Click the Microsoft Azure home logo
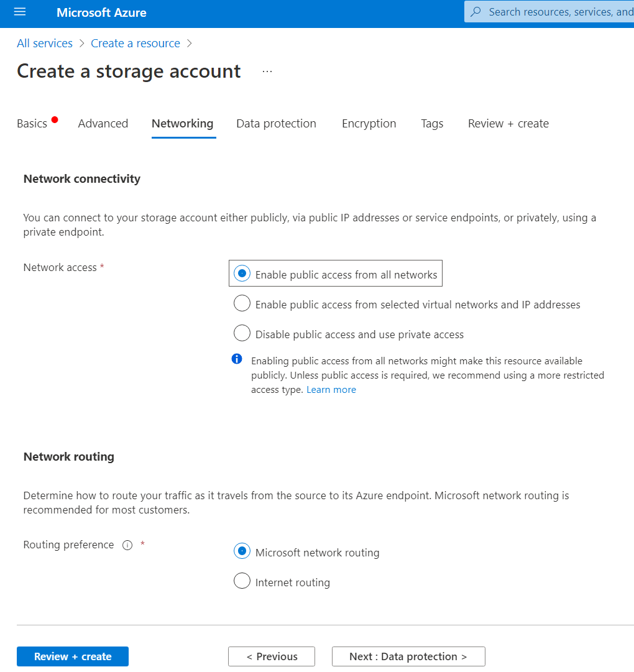634x672 pixels. [101, 12]
